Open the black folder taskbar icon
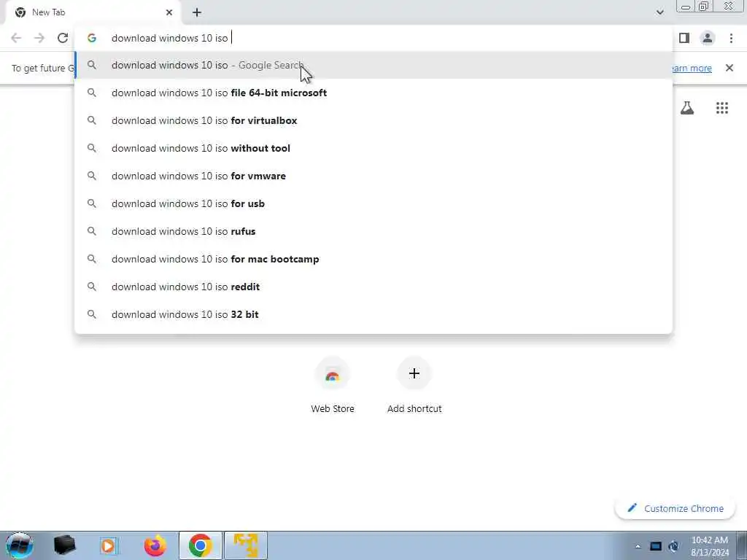Viewport: 747px width, 560px height. pos(64,545)
